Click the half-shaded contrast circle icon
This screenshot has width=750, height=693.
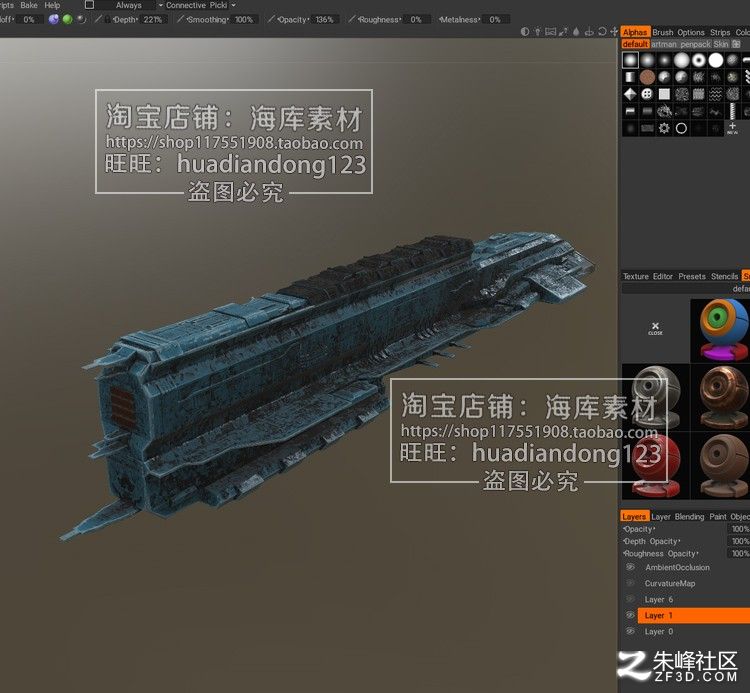(525, 32)
